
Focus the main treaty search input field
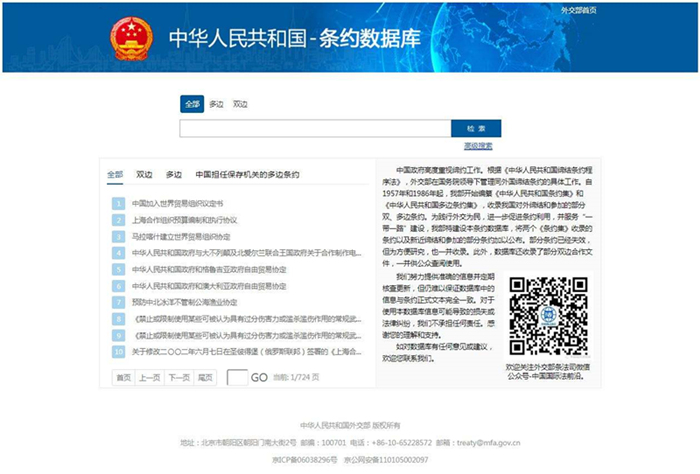click(315, 129)
